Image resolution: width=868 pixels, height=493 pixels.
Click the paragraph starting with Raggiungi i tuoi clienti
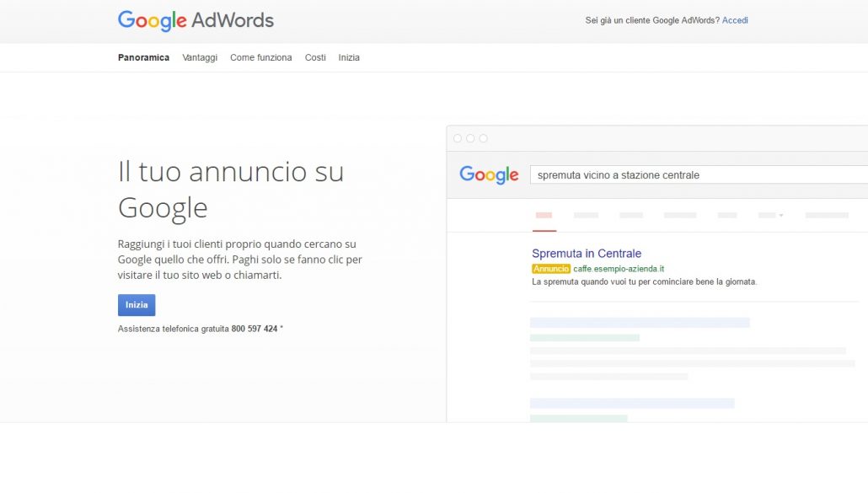pyautogui.click(x=239, y=260)
